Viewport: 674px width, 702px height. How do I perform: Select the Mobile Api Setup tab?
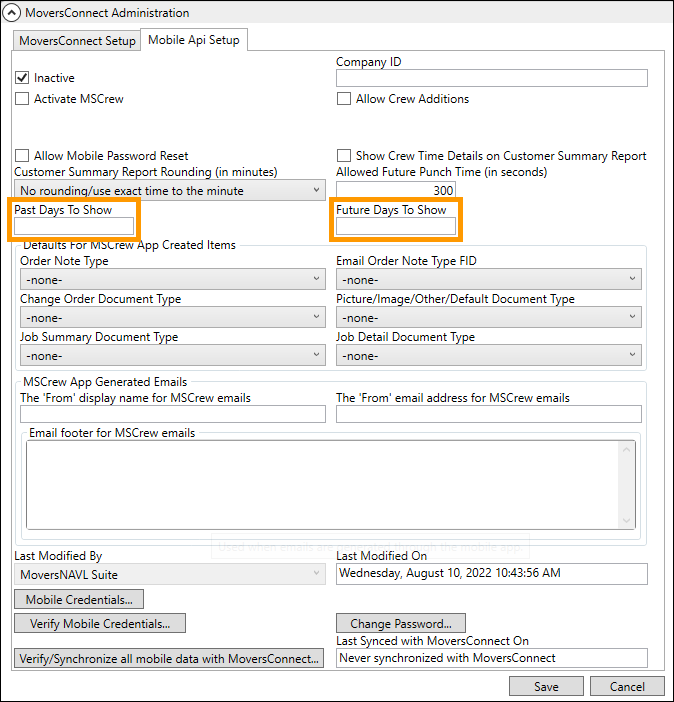[195, 41]
